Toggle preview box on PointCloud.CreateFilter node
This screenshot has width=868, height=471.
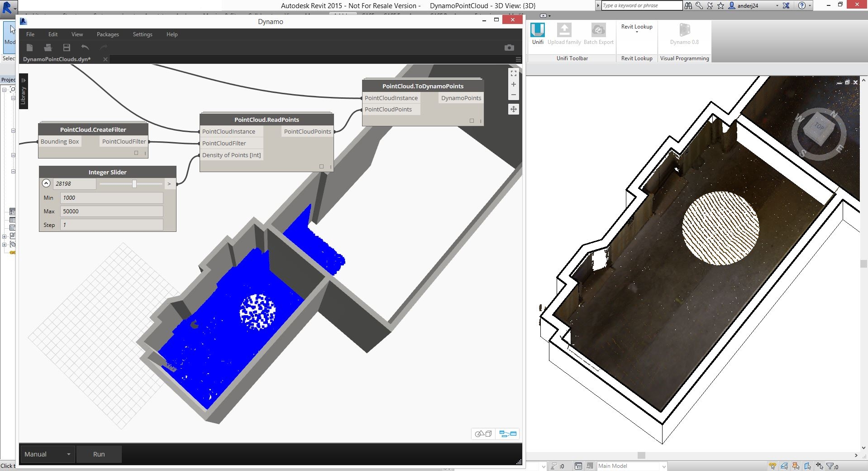point(136,153)
